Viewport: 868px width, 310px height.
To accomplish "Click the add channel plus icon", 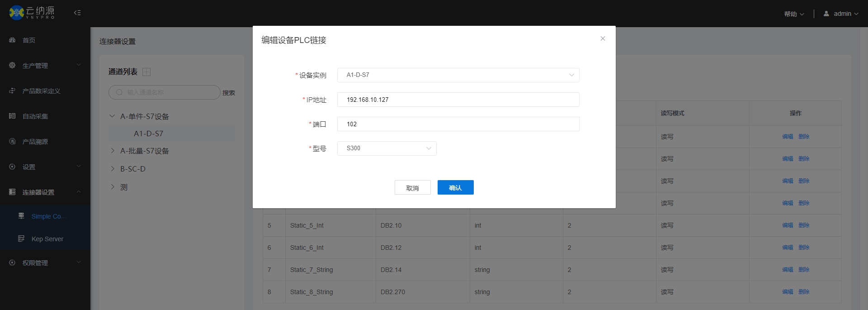I will pos(146,72).
